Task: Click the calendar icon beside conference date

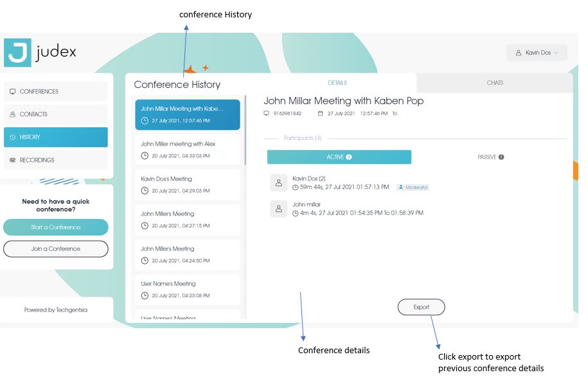Action: [321, 114]
